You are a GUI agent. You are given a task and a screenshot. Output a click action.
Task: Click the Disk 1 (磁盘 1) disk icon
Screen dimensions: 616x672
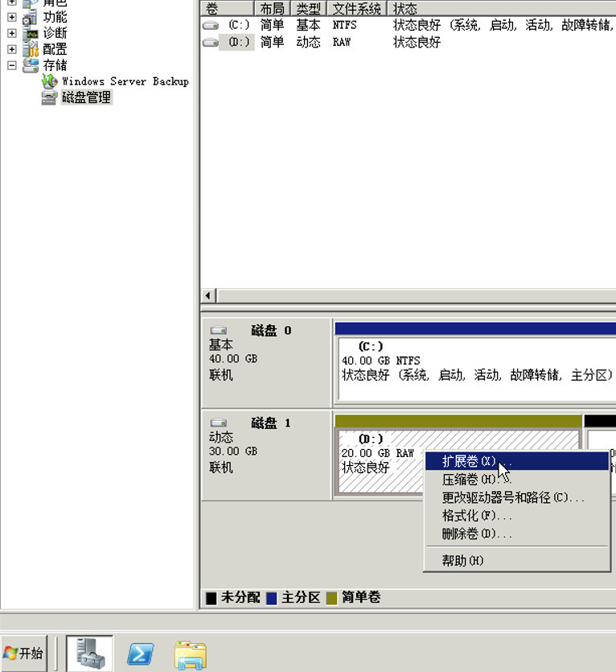[218, 423]
